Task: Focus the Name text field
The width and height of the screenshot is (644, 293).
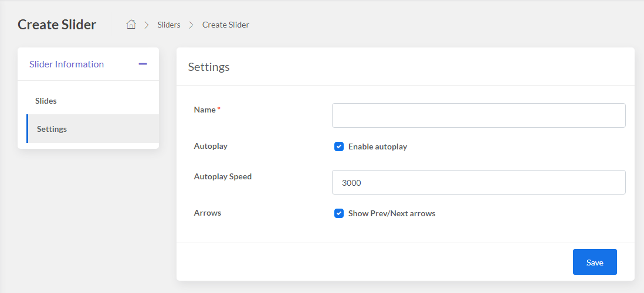Action: [x=479, y=115]
